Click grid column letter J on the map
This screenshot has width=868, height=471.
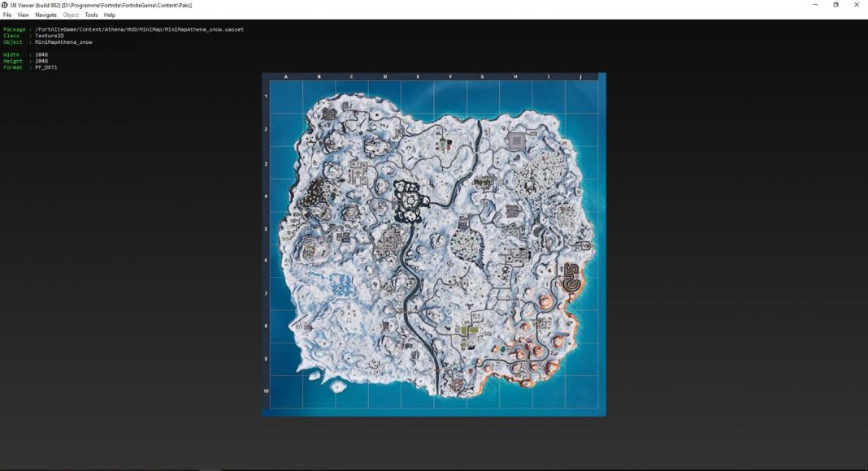pyautogui.click(x=580, y=77)
